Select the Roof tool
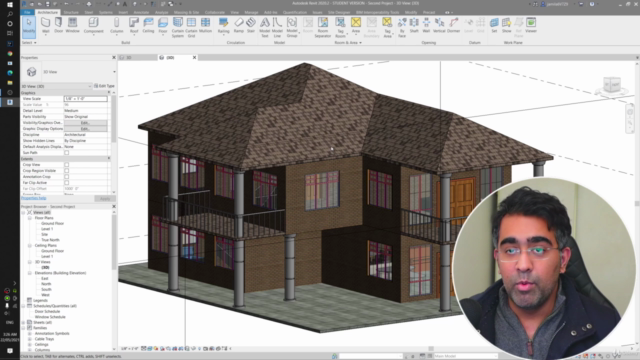 coord(134,26)
